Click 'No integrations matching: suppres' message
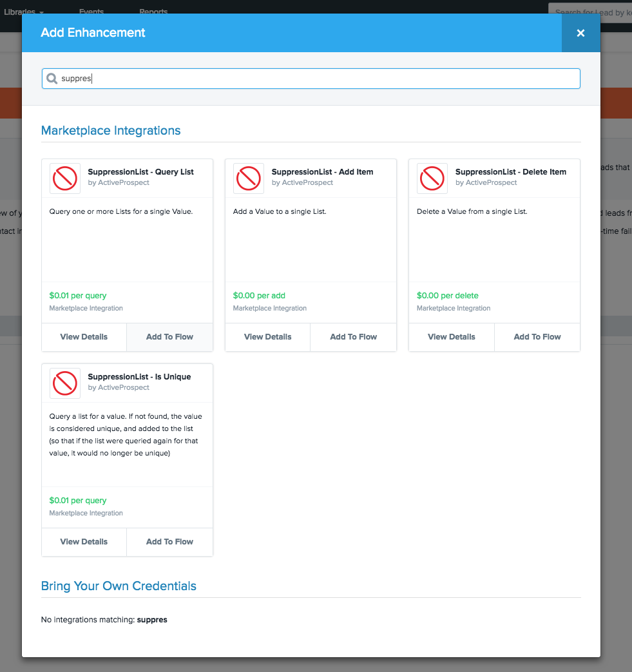Screen dimensions: 632x672 (x=104, y=620)
